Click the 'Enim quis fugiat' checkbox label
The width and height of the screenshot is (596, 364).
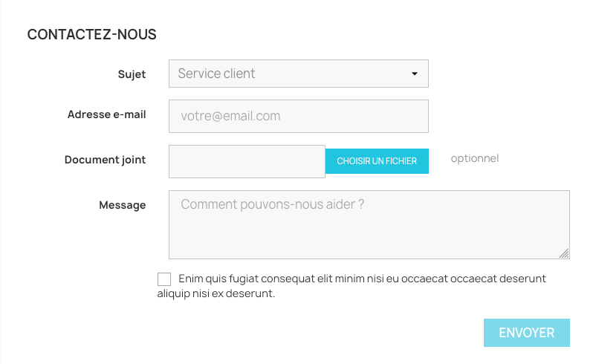362,279
